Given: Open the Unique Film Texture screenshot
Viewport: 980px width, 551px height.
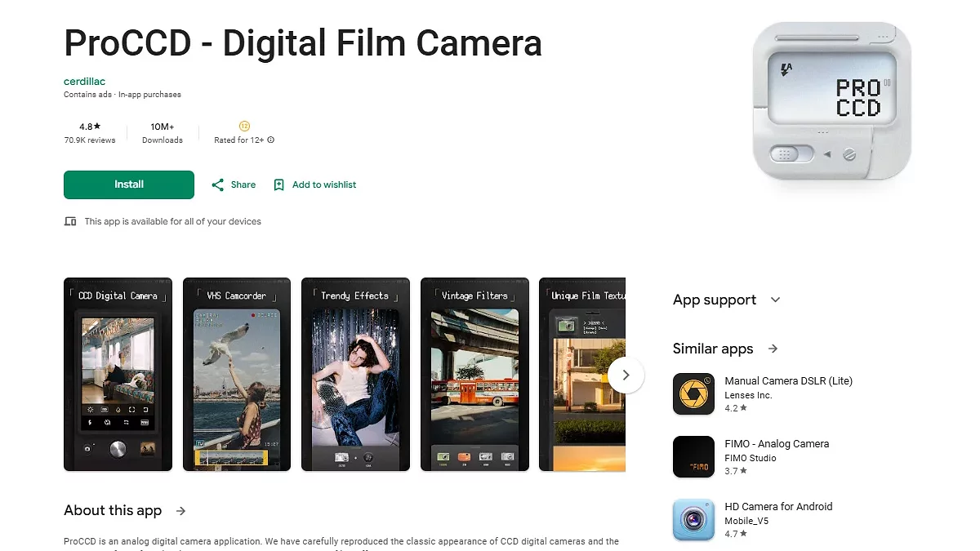Looking at the screenshot, I should [x=582, y=375].
